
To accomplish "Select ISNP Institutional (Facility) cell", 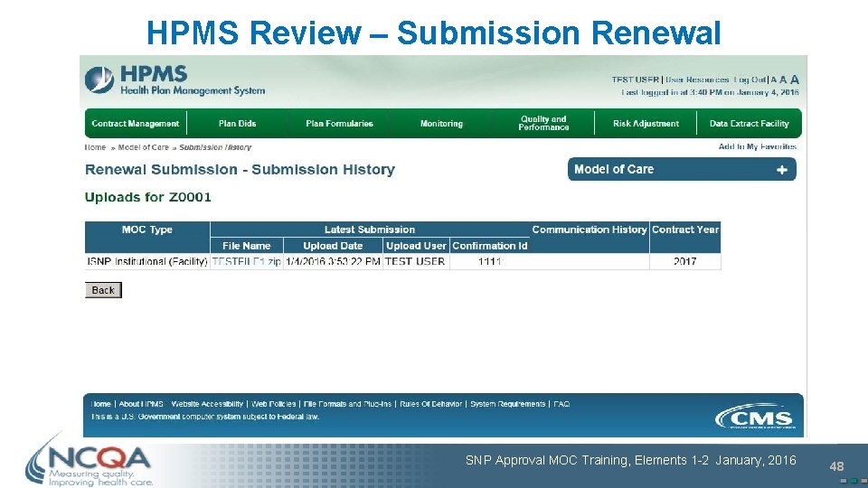I will (x=147, y=261).
